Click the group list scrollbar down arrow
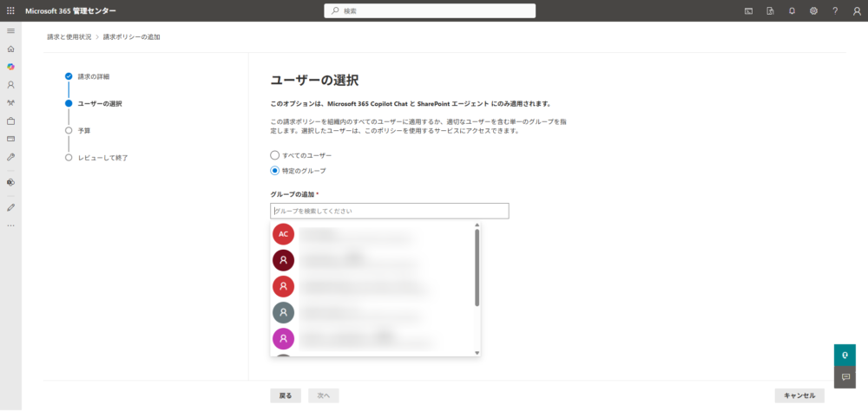Screen dimensions: 868x411 pos(477,352)
